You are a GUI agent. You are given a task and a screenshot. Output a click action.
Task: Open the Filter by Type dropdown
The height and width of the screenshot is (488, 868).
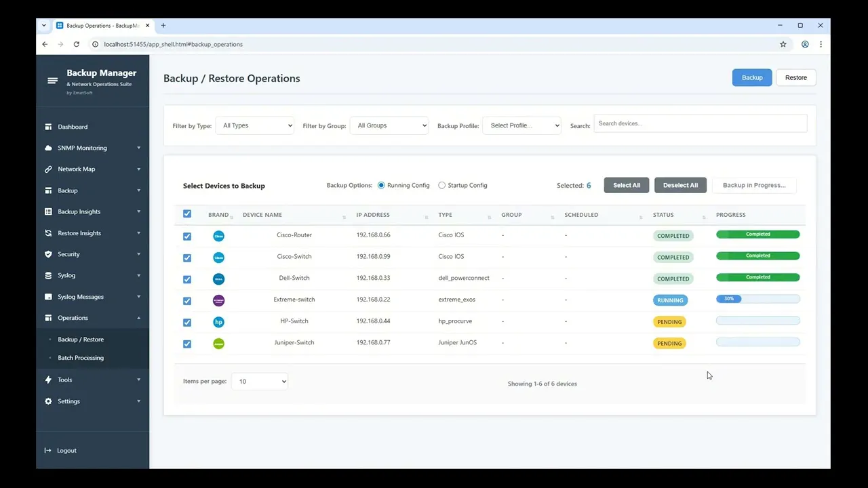[x=254, y=125]
